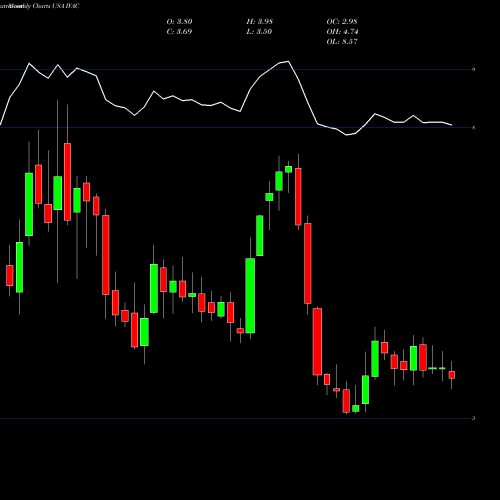Click the 'OC: 2.98' readout
This screenshot has width=500, height=500.
[342, 22]
